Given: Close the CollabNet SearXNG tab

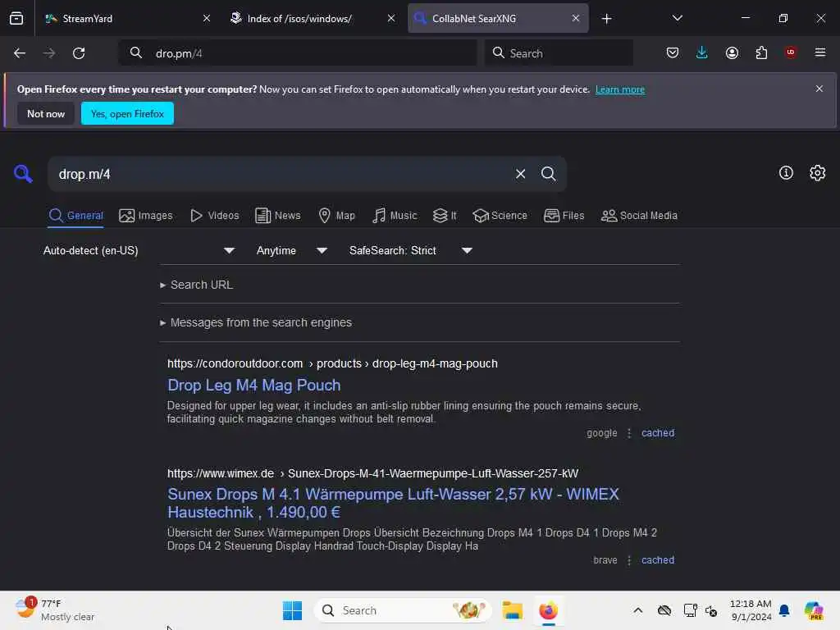Looking at the screenshot, I should [x=575, y=18].
